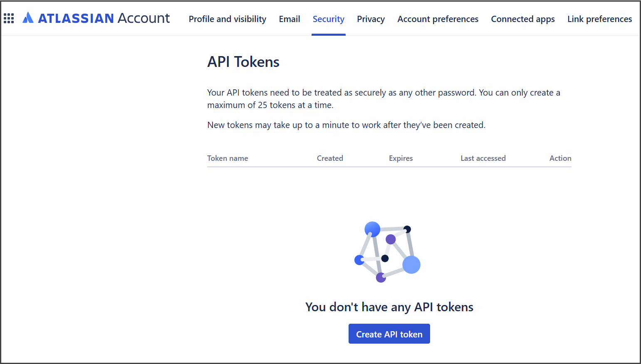Open the app switcher grid icon
641x364 pixels.
(9, 18)
